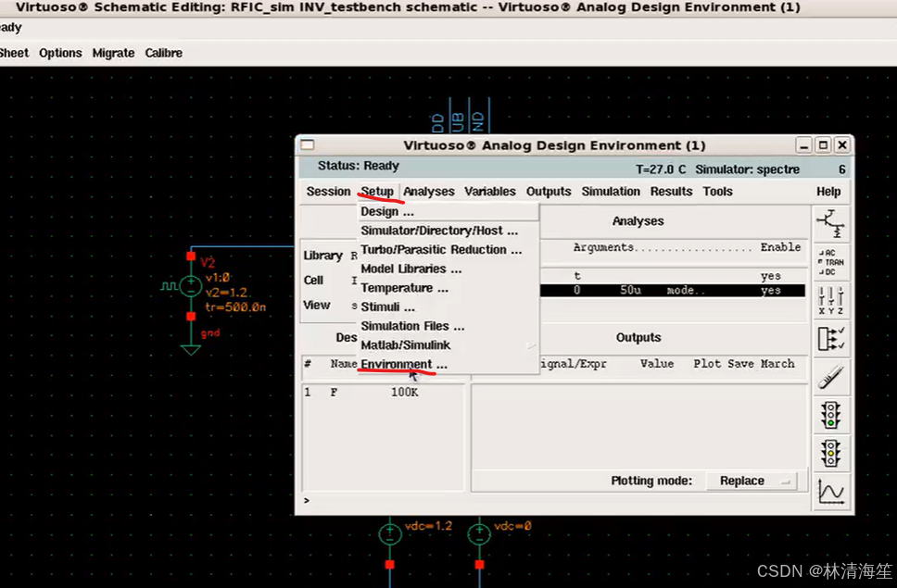The height and width of the screenshot is (588, 897).
Task: Click the Value column header in Outputs
Action: (x=657, y=363)
